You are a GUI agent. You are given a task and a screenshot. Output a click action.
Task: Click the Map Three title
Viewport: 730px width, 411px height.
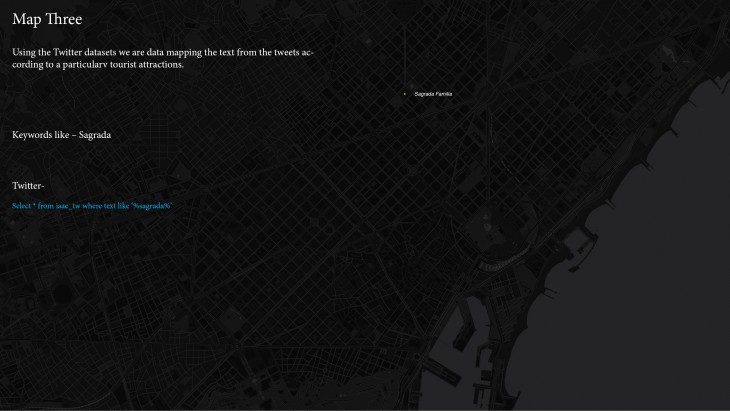tap(48, 19)
